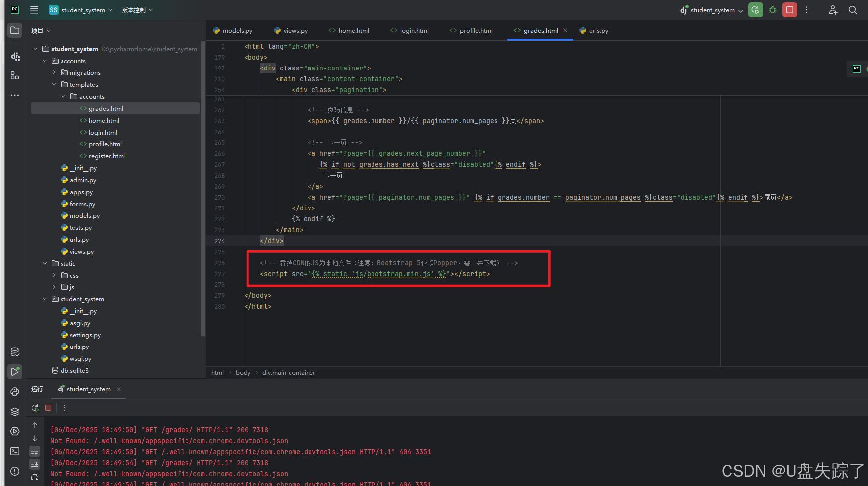Open more actions kebab menu in title bar
The height and width of the screenshot is (486, 868).
pyautogui.click(x=806, y=10)
